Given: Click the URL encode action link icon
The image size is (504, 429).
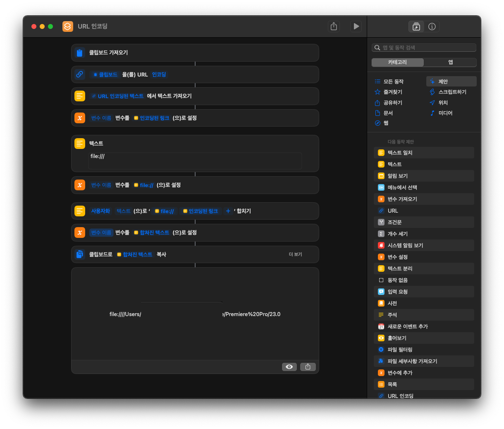Looking at the screenshot, I should click(x=80, y=74).
